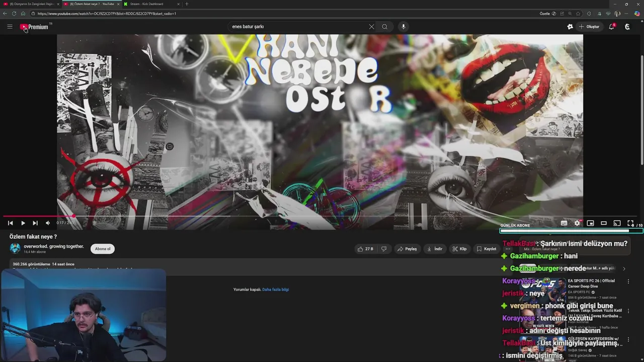Image resolution: width=644 pixels, height=362 pixels.
Task: Switch to Stream - Kick Dashboard tab
Action: tap(151, 4)
